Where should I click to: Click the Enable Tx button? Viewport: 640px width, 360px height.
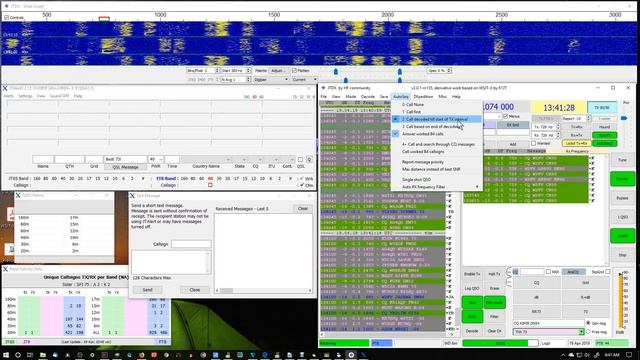click(472, 274)
